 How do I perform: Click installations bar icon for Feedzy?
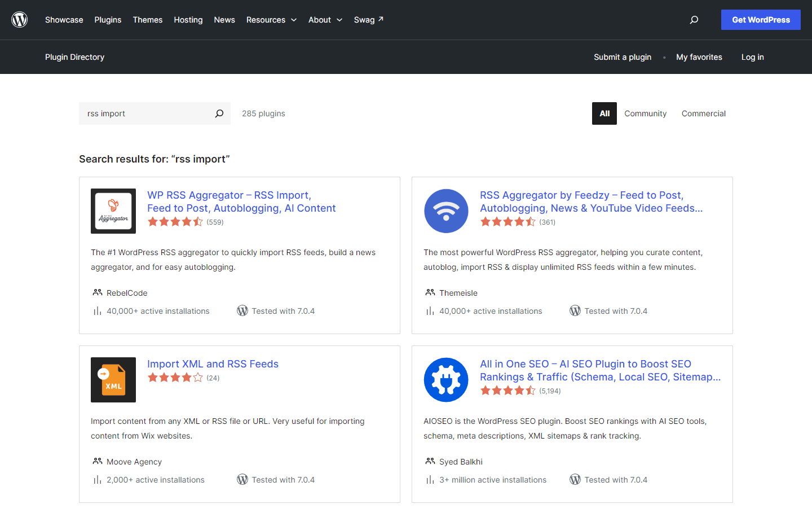pos(430,311)
